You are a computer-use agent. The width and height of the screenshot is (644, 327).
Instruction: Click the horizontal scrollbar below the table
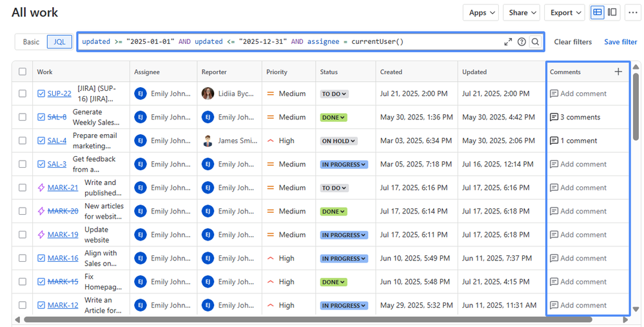pyautogui.click(x=307, y=319)
